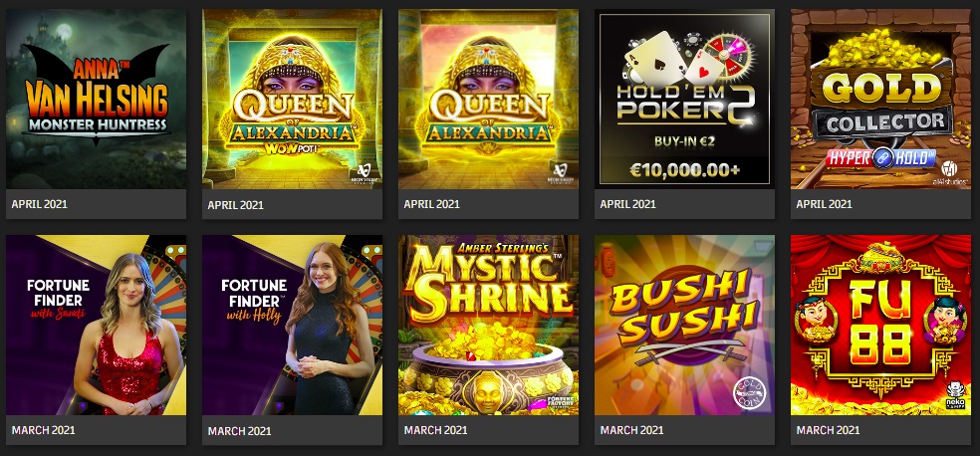Open Fortune Finder with Holly
The width and height of the screenshot is (980, 456).
point(292,325)
